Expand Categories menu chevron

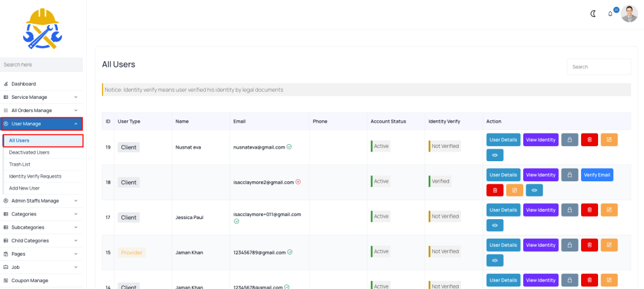click(76, 214)
